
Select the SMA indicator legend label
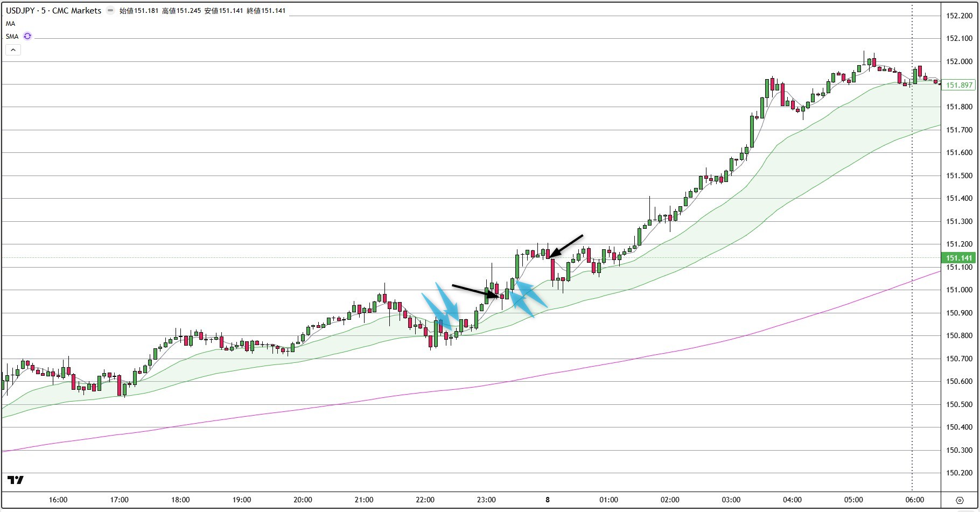coord(12,37)
